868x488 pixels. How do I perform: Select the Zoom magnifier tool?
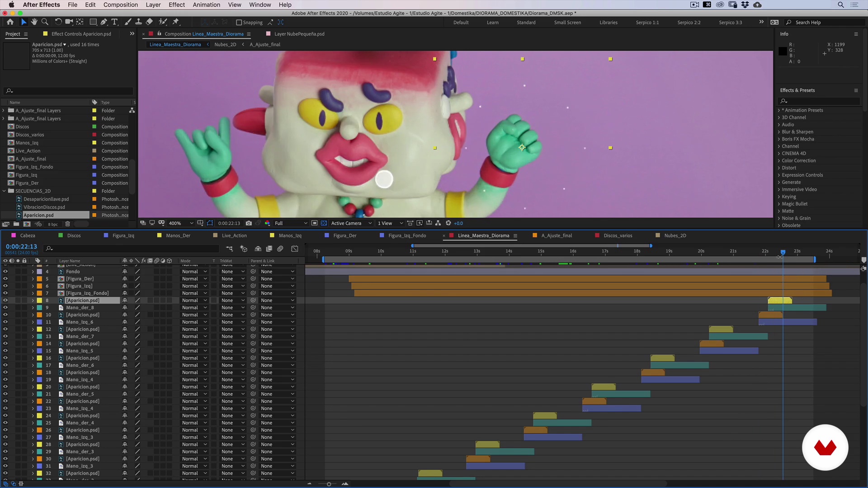pyautogui.click(x=45, y=22)
